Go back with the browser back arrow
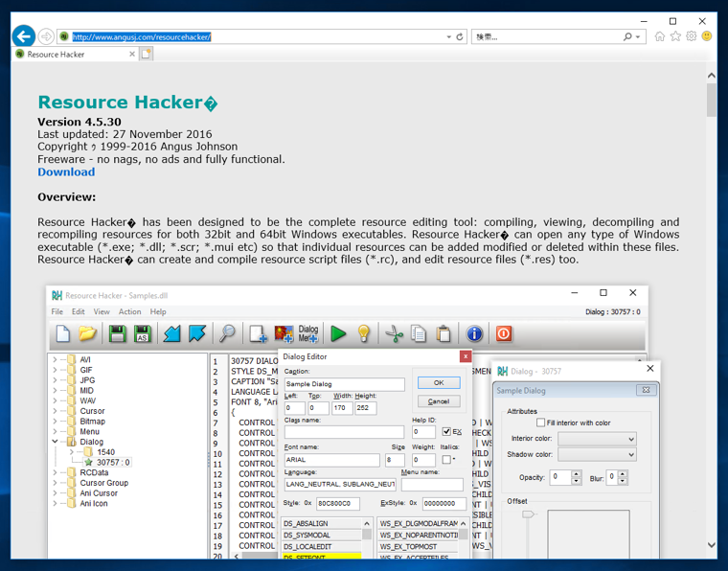728x571 pixels. (x=23, y=36)
